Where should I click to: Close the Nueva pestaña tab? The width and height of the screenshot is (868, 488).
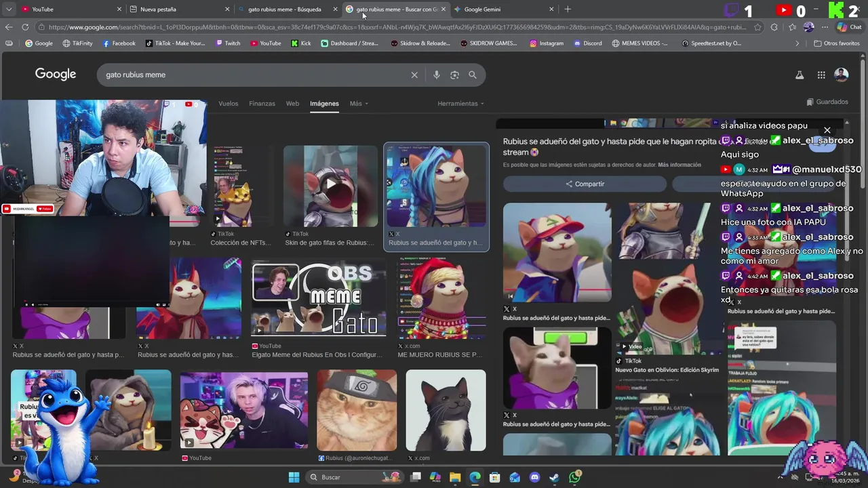(227, 9)
